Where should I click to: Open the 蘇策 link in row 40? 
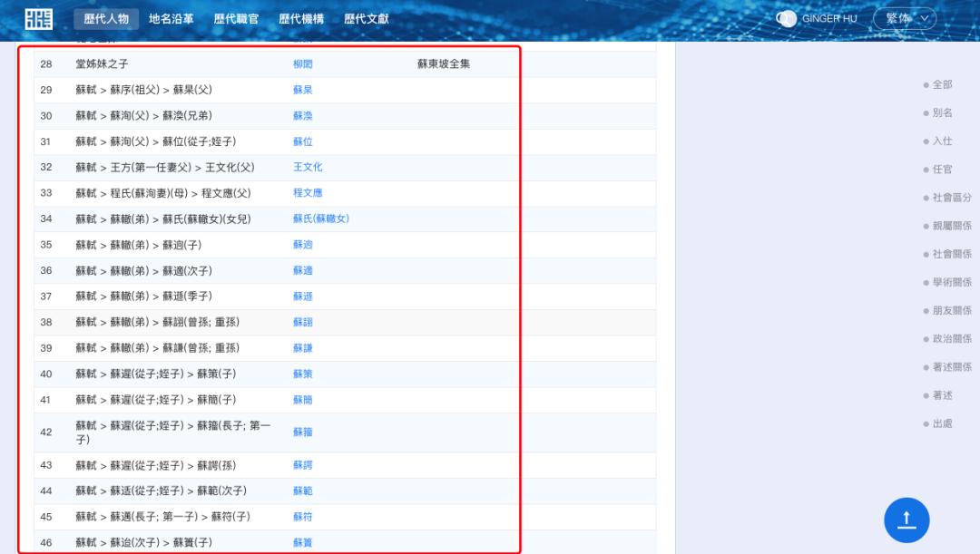pos(302,374)
